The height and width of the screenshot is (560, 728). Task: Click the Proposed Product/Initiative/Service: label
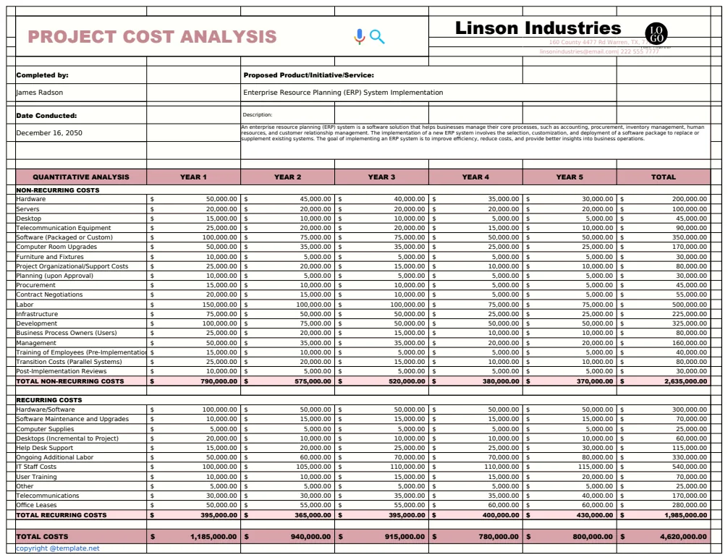click(309, 75)
